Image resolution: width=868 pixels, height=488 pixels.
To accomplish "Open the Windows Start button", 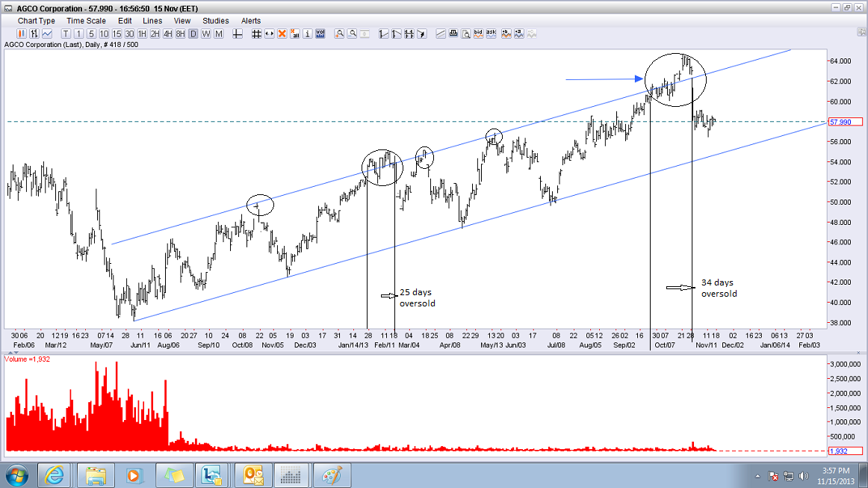I will click(16, 476).
